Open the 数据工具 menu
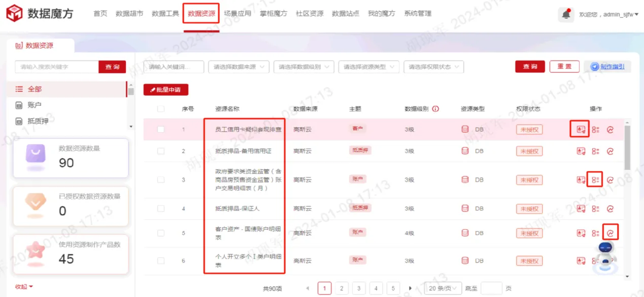This screenshot has width=644, height=297. coord(165,14)
